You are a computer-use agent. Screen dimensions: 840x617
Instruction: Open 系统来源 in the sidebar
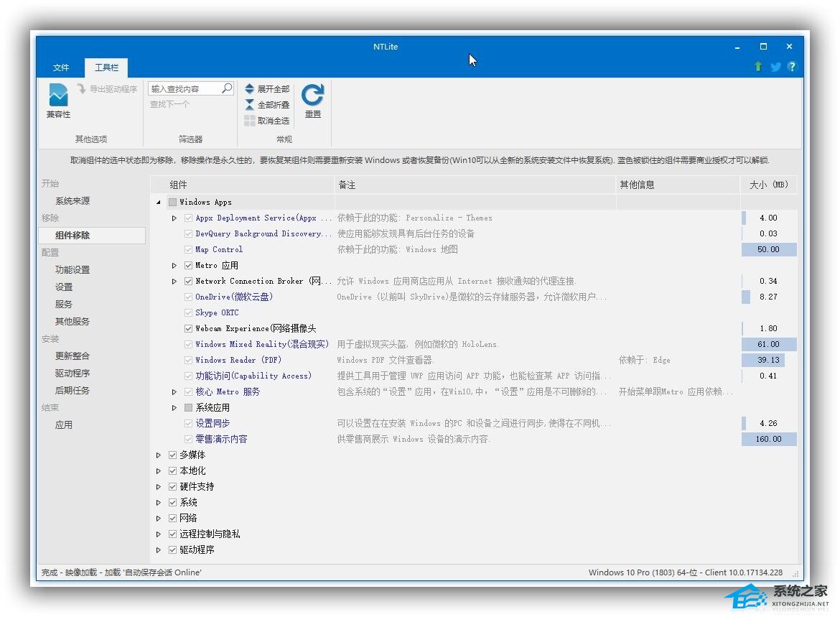coord(73,201)
